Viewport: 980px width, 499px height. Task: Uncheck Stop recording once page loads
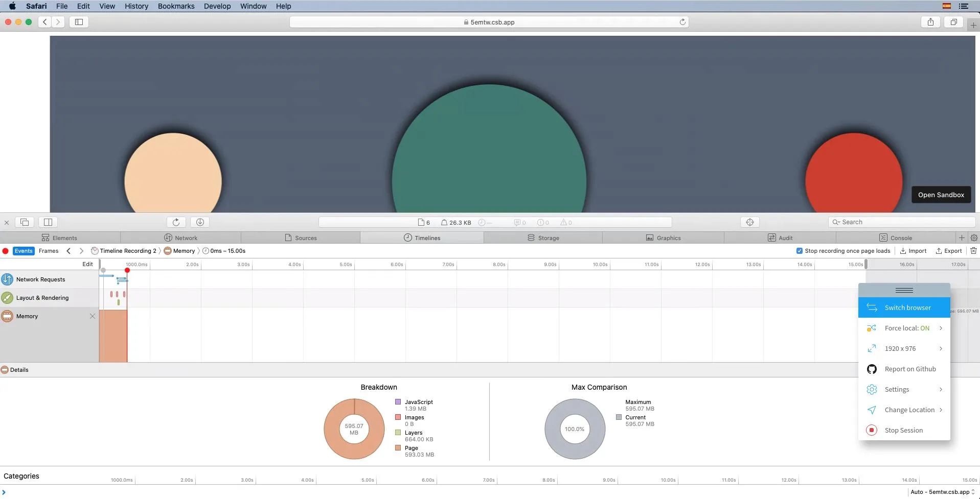pos(800,251)
